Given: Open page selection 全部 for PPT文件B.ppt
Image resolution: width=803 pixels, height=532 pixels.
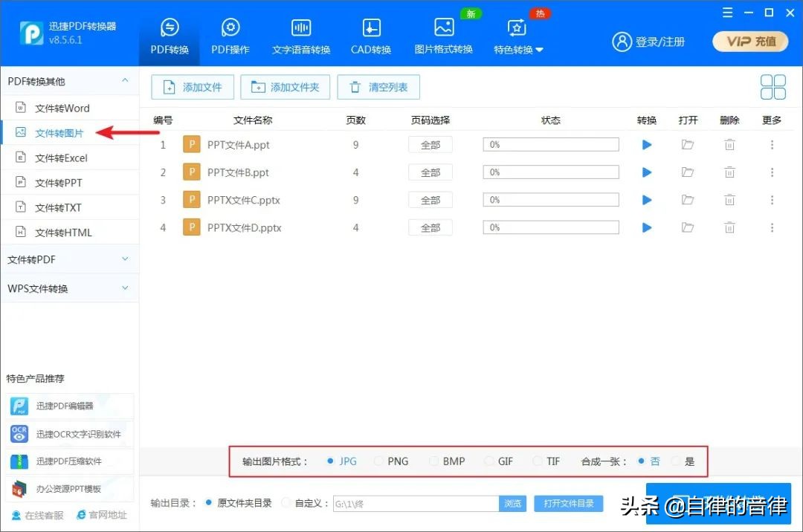Looking at the screenshot, I should pyautogui.click(x=430, y=172).
